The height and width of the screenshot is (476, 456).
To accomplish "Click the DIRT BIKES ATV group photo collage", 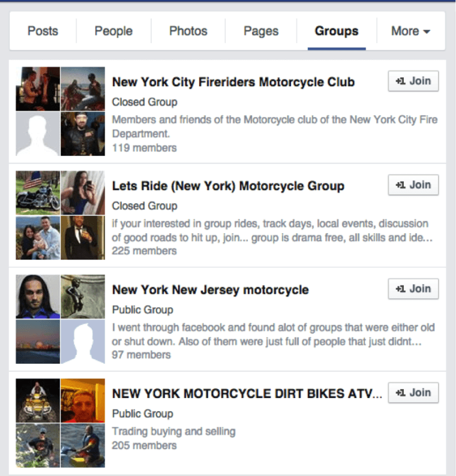I will (x=61, y=423).
